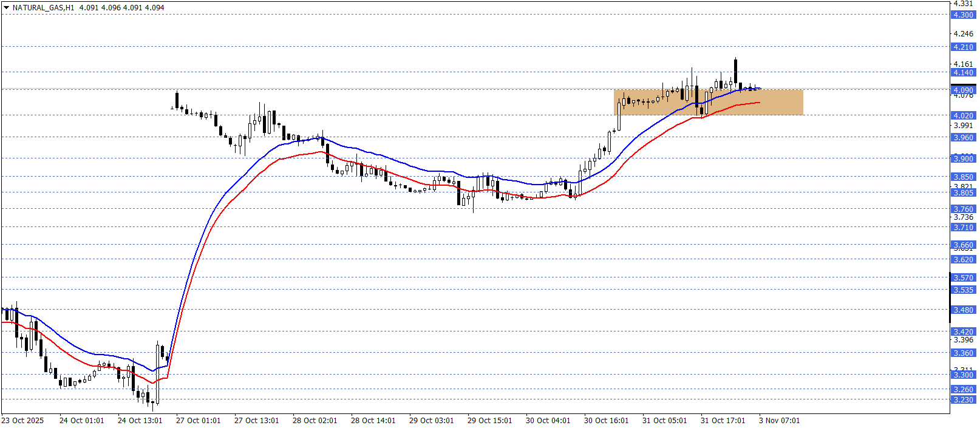The height and width of the screenshot is (428, 980).
Task: Select the 3.900 price level label
Action: tap(963, 159)
